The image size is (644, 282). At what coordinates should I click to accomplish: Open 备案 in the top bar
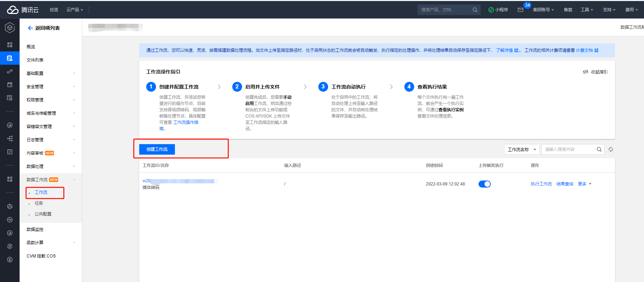(568, 10)
